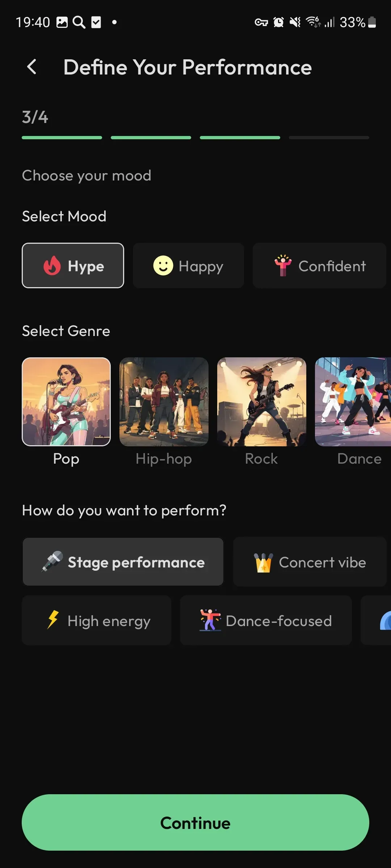
Task: Select the Pop genre card
Action: [x=66, y=402]
